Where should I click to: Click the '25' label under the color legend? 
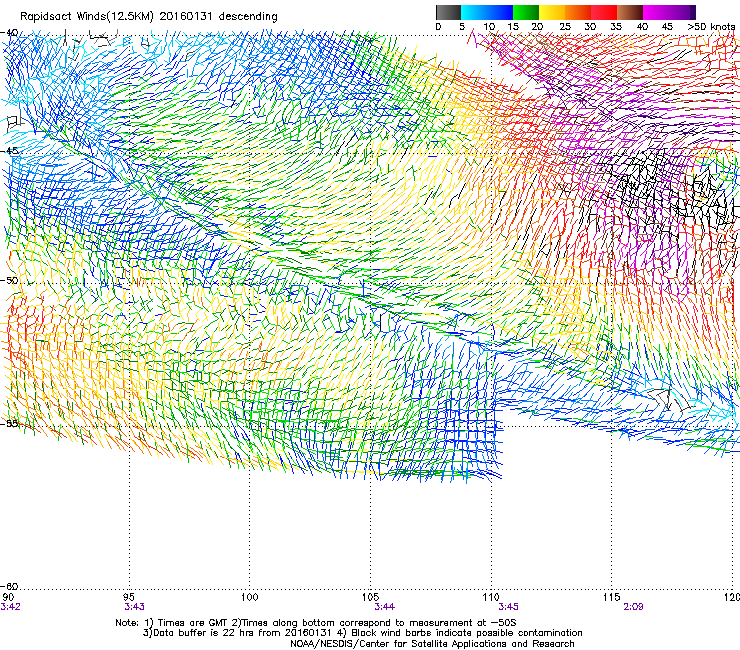(x=565, y=26)
